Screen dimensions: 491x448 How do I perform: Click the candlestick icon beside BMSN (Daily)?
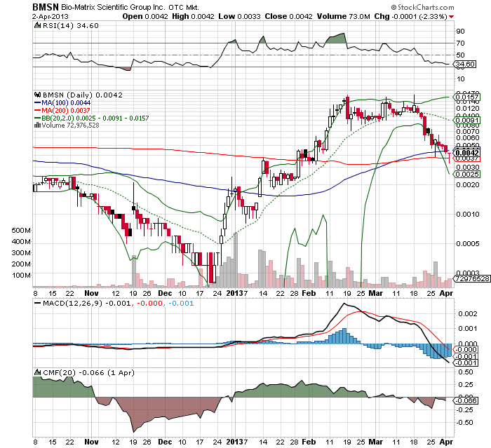tap(38, 95)
